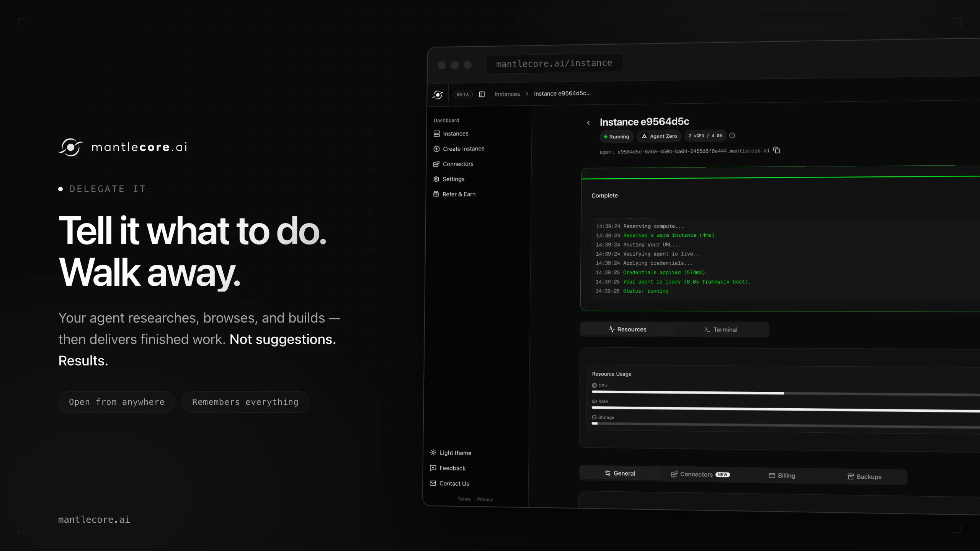The image size is (980, 551).
Task: Select the Backups tab
Action: (864, 477)
